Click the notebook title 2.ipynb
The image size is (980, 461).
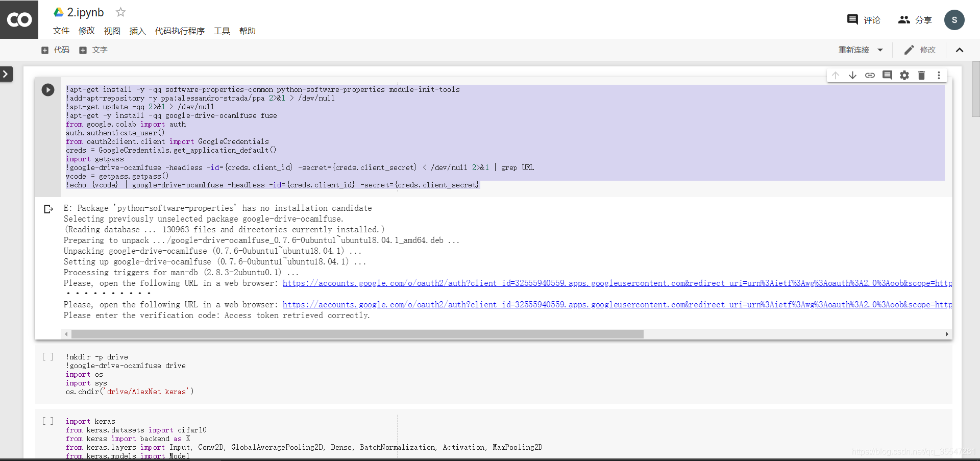point(85,12)
